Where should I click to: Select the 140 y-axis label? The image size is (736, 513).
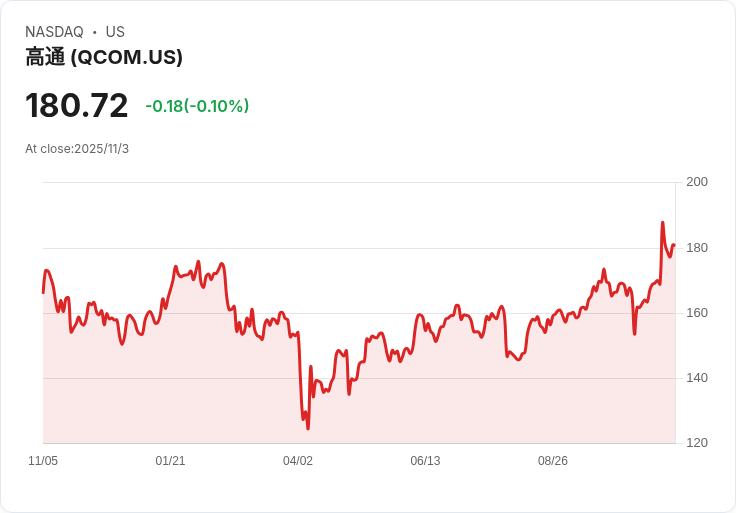pyautogui.click(x=697, y=378)
